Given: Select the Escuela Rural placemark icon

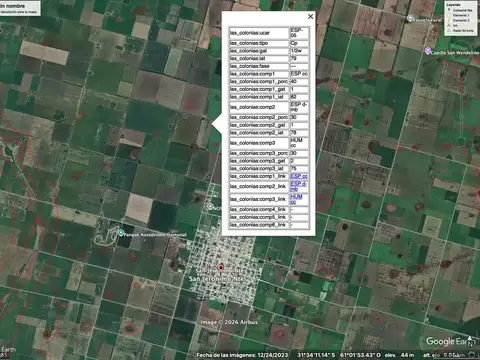Looking at the screenshot, I should pyautogui.click(x=410, y=18).
